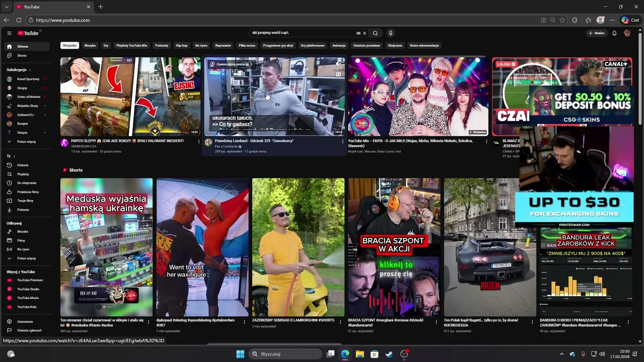Select the Wszystko filter chip
Screen dimensions: 644x362
(x=70, y=45)
